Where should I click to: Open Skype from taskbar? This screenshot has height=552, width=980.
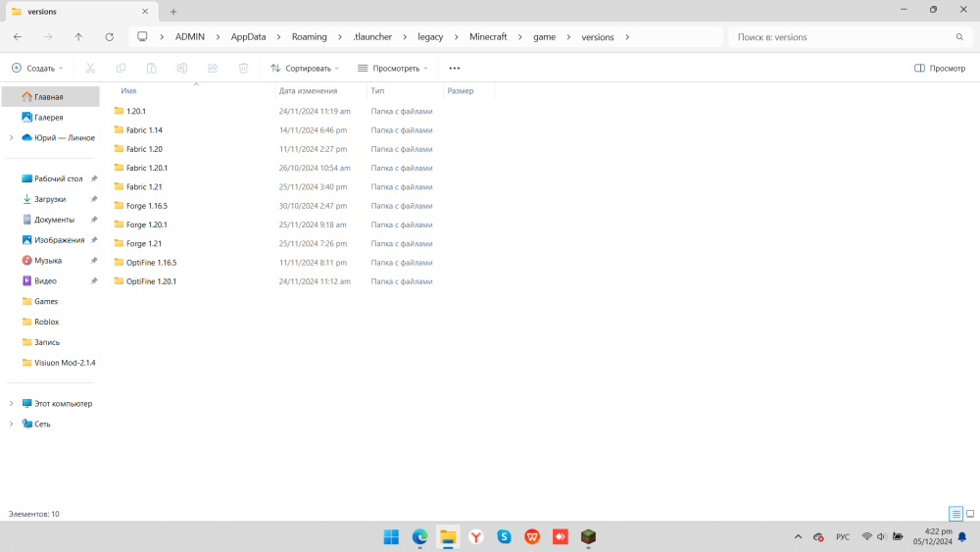coord(505,537)
